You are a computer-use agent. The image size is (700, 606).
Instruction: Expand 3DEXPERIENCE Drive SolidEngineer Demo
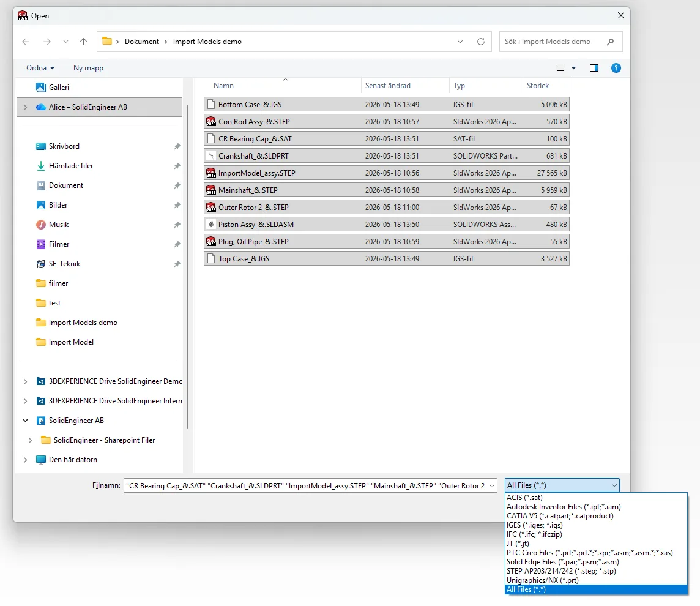pos(26,381)
